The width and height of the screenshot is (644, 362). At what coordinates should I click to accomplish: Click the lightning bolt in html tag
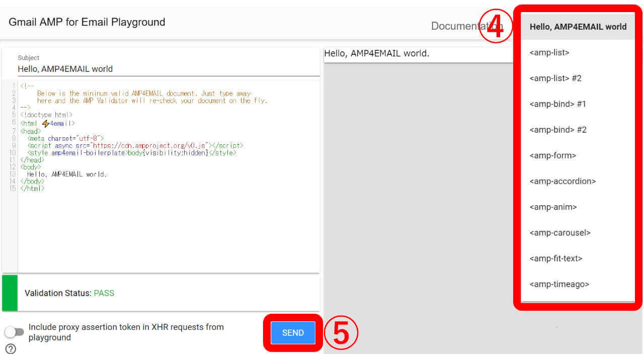coord(46,123)
